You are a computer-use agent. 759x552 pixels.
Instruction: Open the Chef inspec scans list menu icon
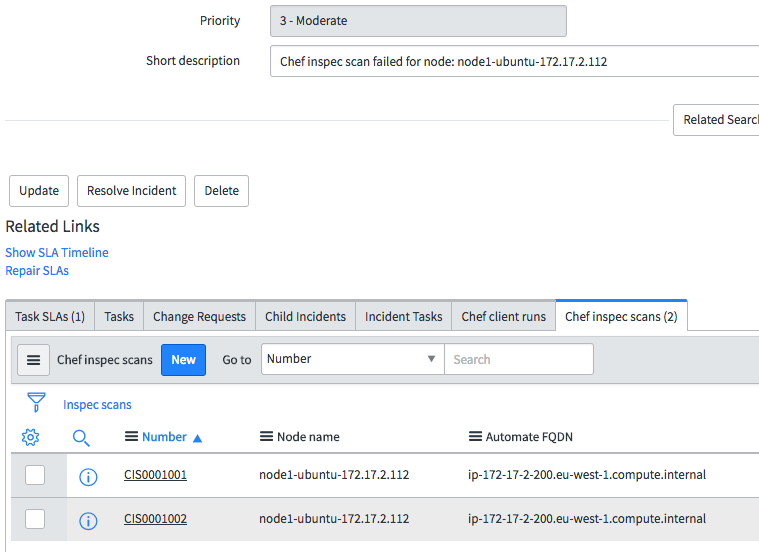point(33,360)
